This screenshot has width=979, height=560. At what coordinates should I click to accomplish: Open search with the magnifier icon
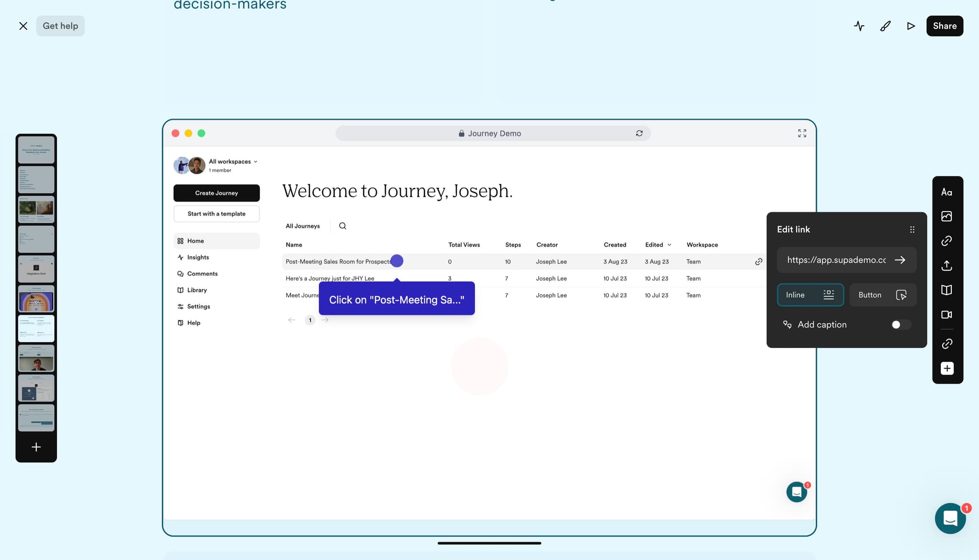point(342,226)
